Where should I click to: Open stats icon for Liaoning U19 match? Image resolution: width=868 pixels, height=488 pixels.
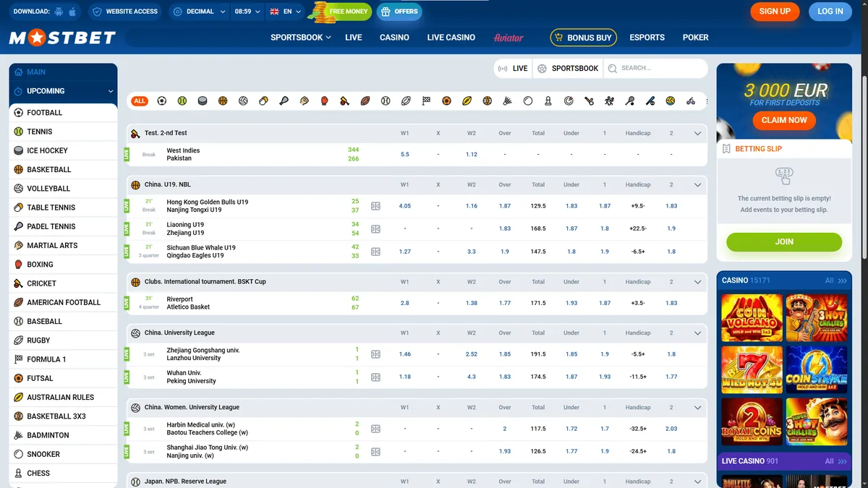pyautogui.click(x=375, y=228)
